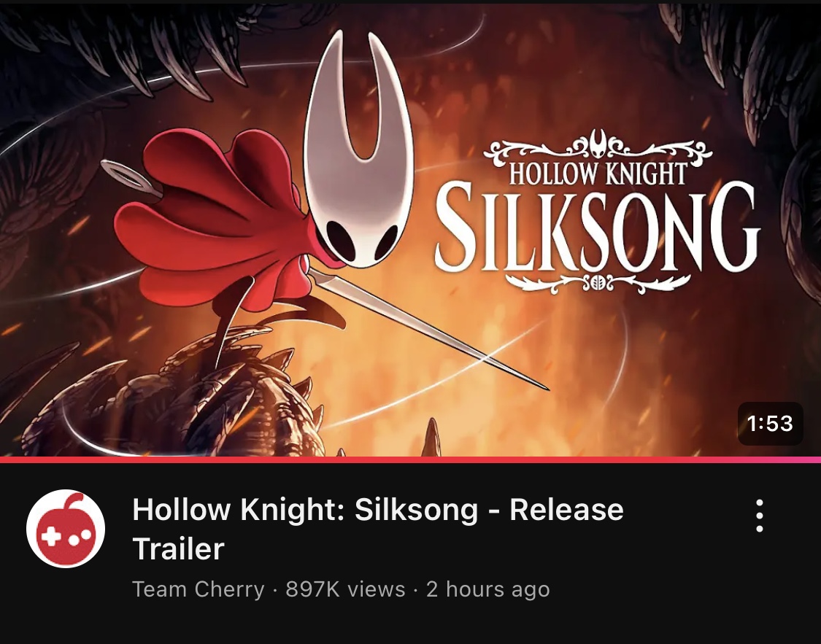Click the 897K views text

346,589
